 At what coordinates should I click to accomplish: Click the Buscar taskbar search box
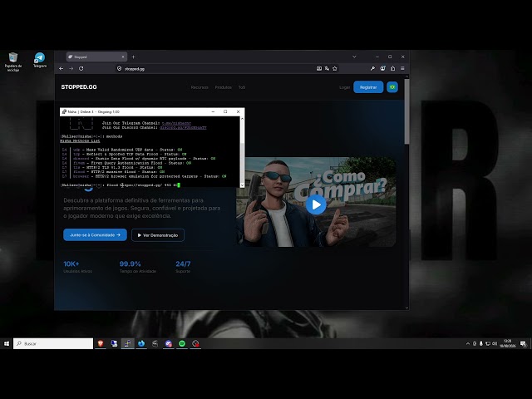53,343
